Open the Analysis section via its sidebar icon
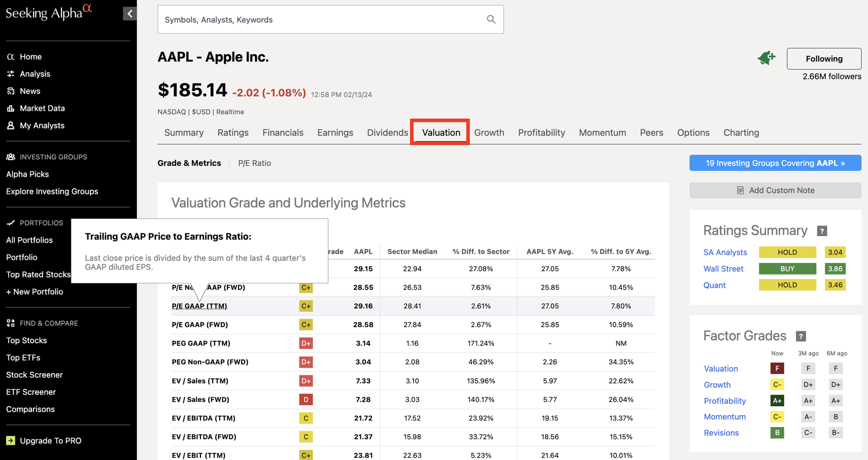This screenshot has width=868, height=460. pos(11,74)
